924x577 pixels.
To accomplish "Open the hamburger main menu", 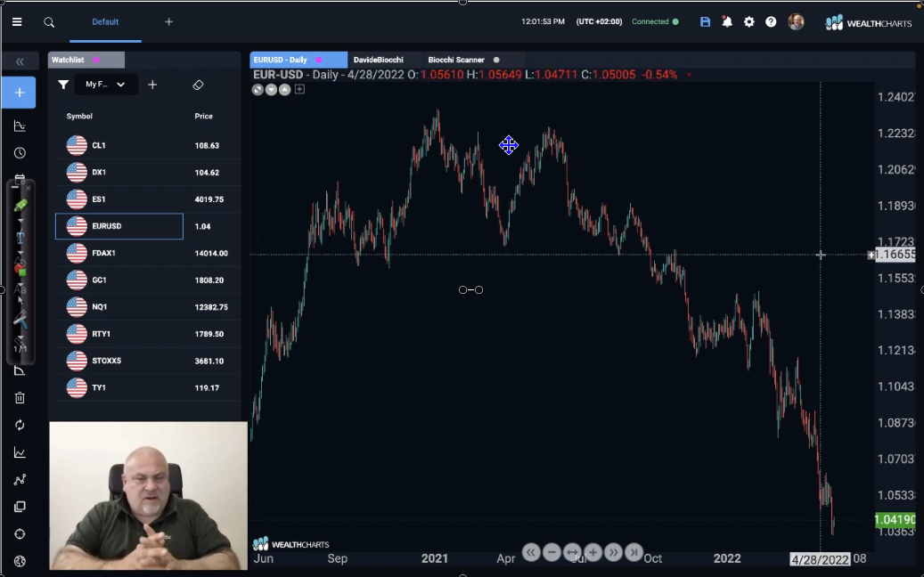I will pos(17,21).
